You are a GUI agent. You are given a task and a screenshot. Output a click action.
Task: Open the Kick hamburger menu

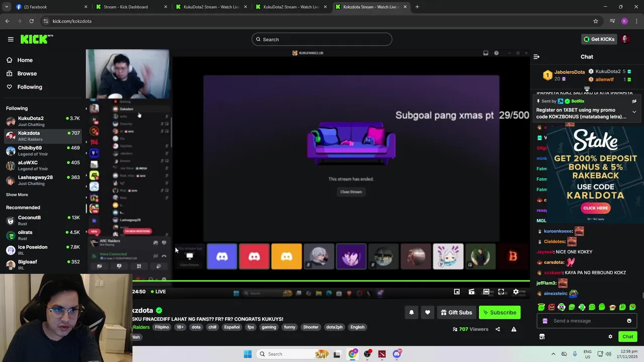[x=11, y=39]
